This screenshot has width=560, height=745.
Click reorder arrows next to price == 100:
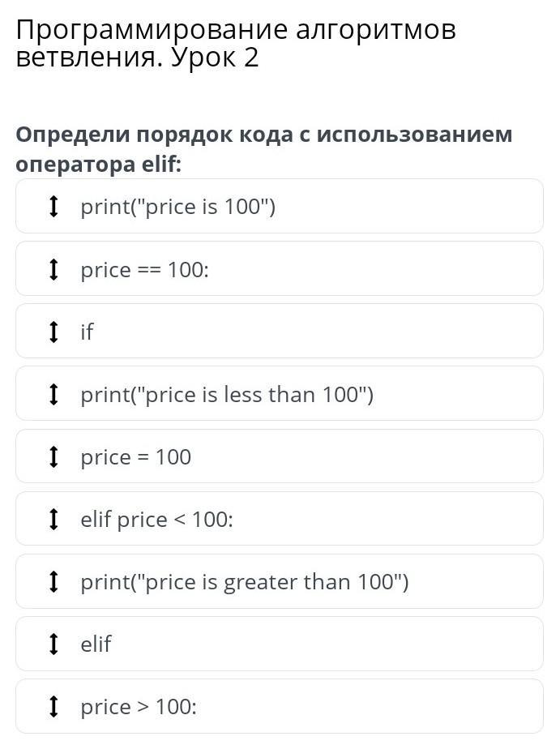[53, 269]
